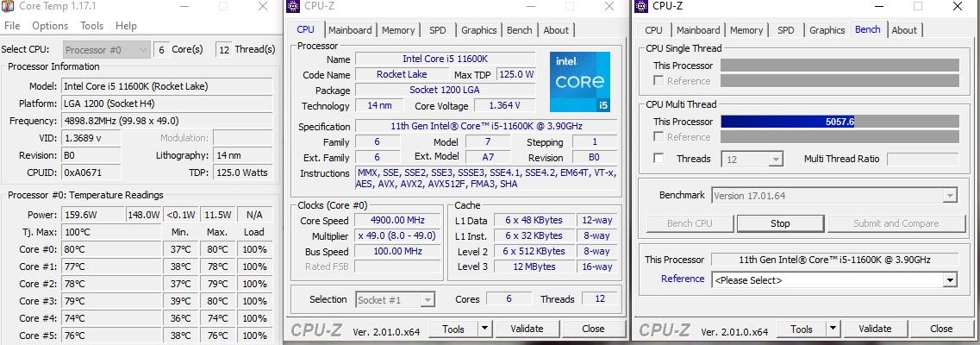Select the CPU tab in middle CPU-Z window
Image resolution: width=980 pixels, height=345 pixels.
pos(306,29)
